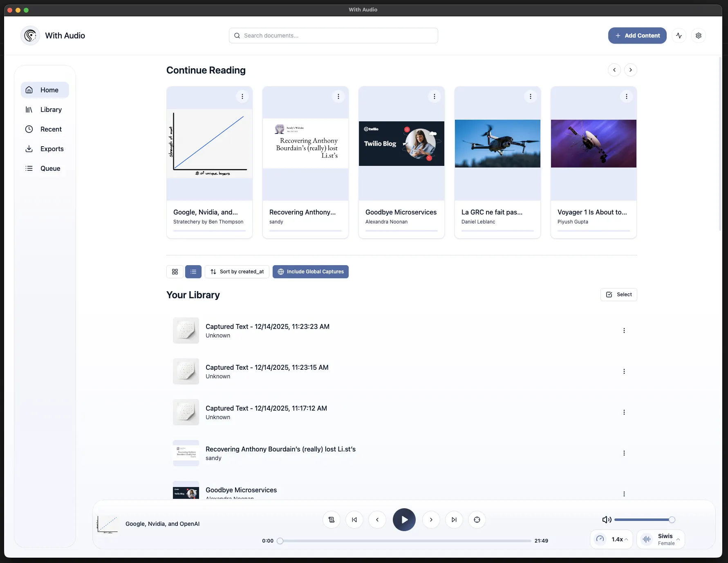This screenshot has width=728, height=563.
Task: Open the transcript icon in player controls
Action: tap(332, 520)
